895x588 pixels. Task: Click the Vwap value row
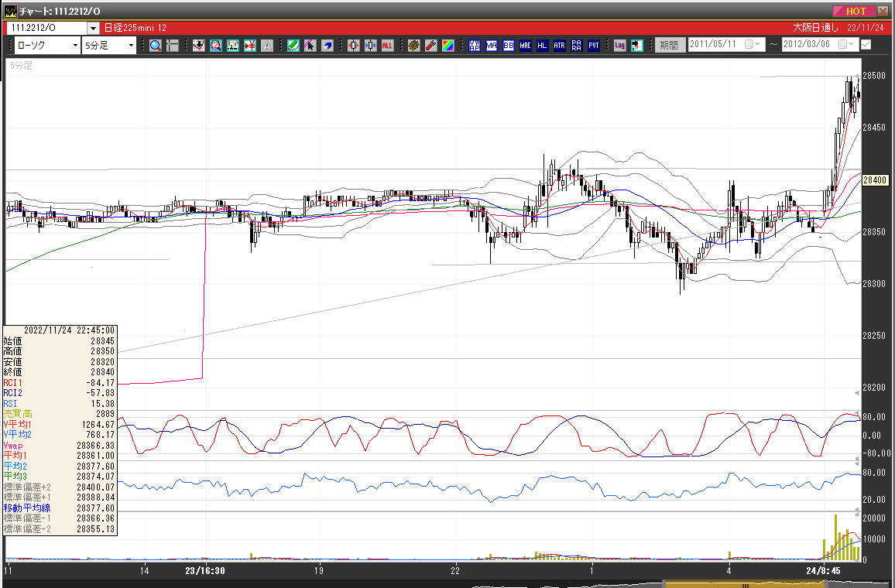tap(60, 446)
